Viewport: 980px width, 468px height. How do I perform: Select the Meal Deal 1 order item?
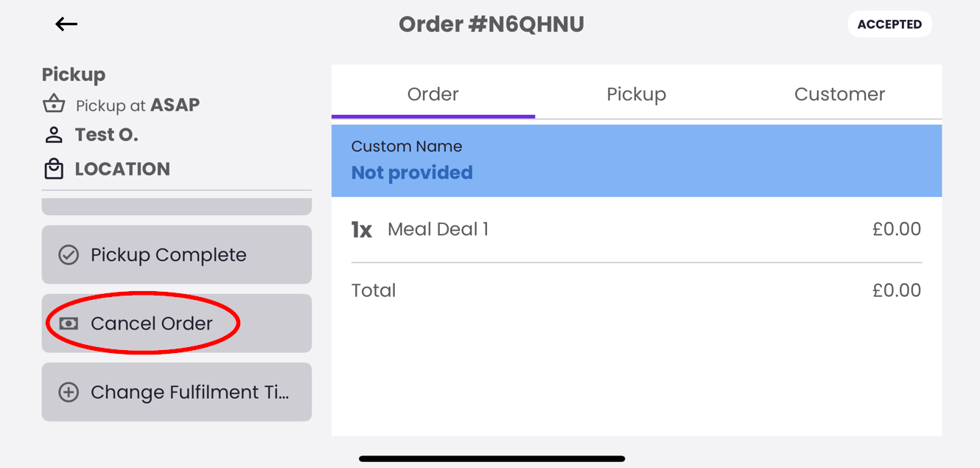438,230
